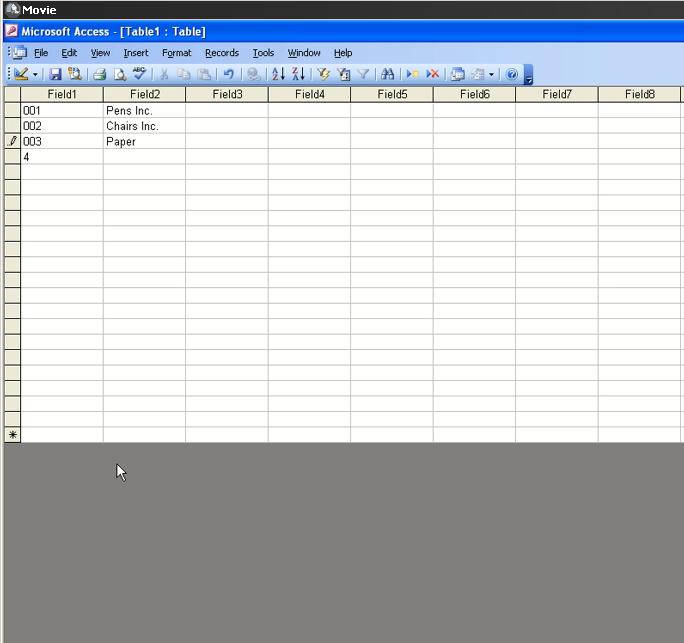Viewport: 684px width, 643px height.
Task: Click the cell containing 003
Action: pyautogui.click(x=62, y=141)
